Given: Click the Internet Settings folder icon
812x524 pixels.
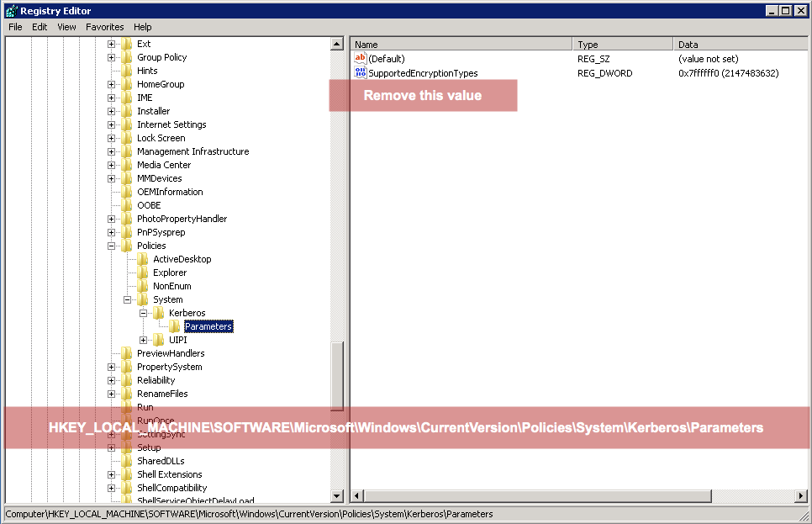Looking at the screenshot, I should 127,125.
